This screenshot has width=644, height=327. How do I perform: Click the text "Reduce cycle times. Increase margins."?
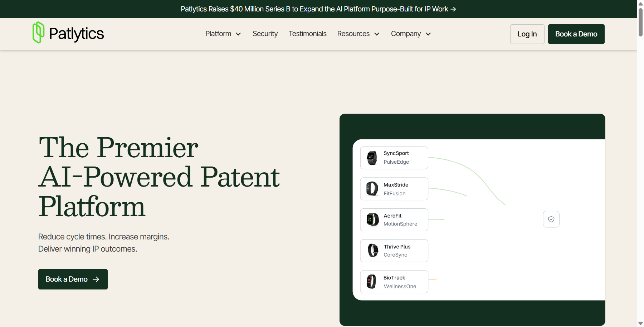pyautogui.click(x=104, y=237)
